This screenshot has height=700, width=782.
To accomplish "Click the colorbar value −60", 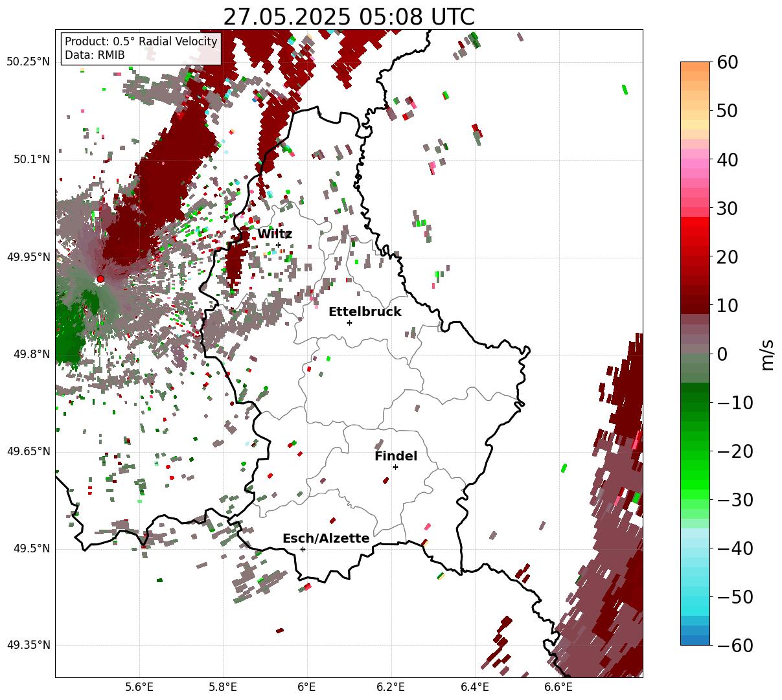I will point(735,645).
